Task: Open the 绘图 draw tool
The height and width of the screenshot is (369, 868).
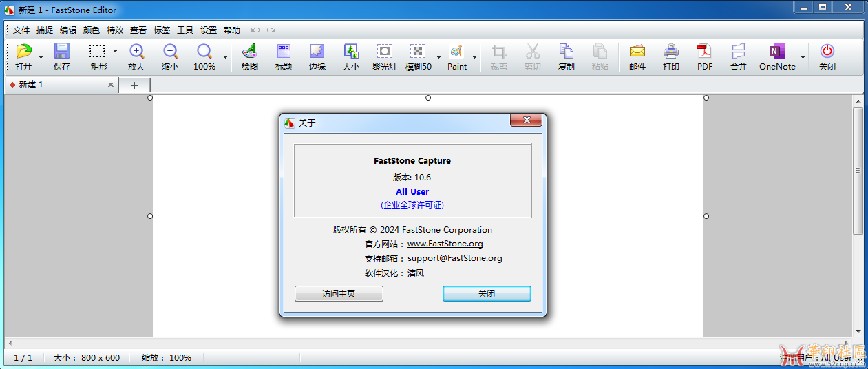Action: (x=249, y=51)
